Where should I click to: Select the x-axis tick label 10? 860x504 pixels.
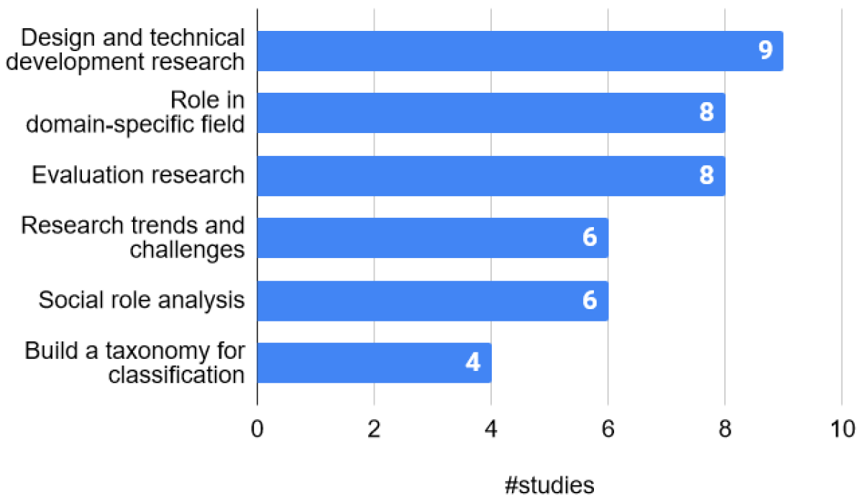coord(841,429)
